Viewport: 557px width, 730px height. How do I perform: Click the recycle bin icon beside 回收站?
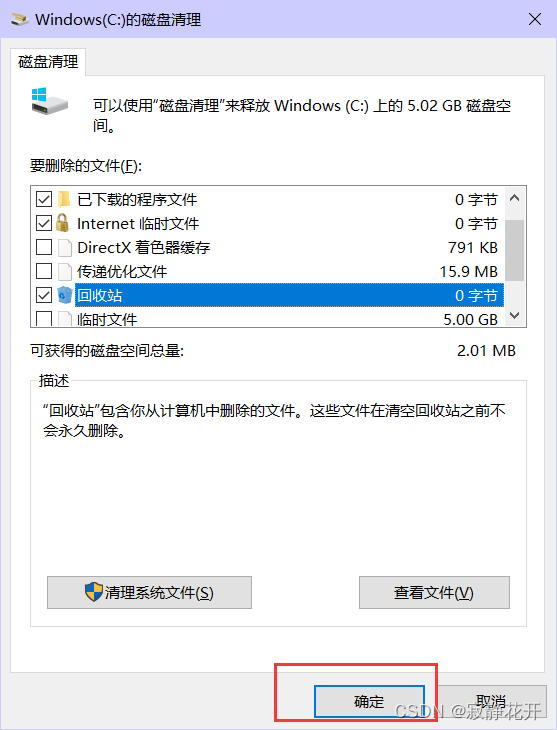click(65, 295)
